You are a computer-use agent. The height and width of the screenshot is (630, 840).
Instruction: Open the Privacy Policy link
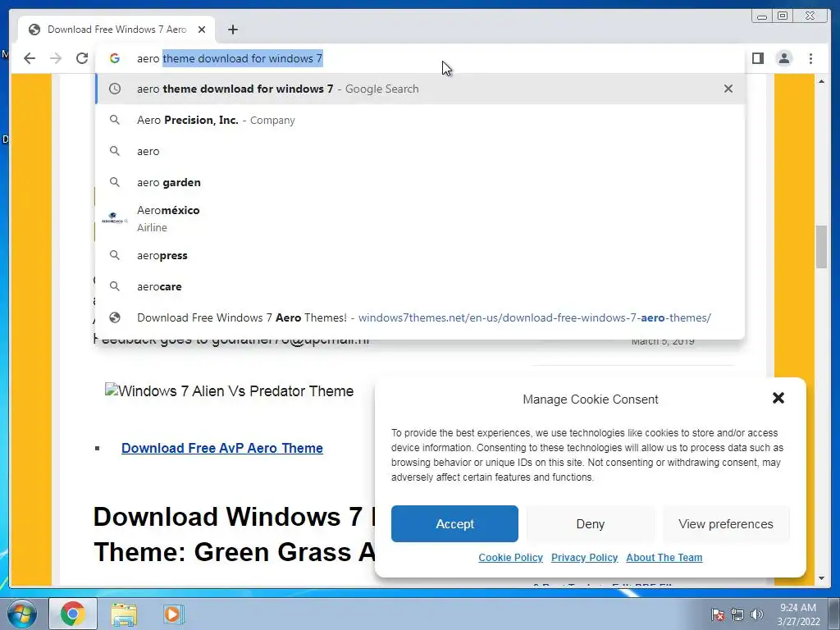coord(584,558)
